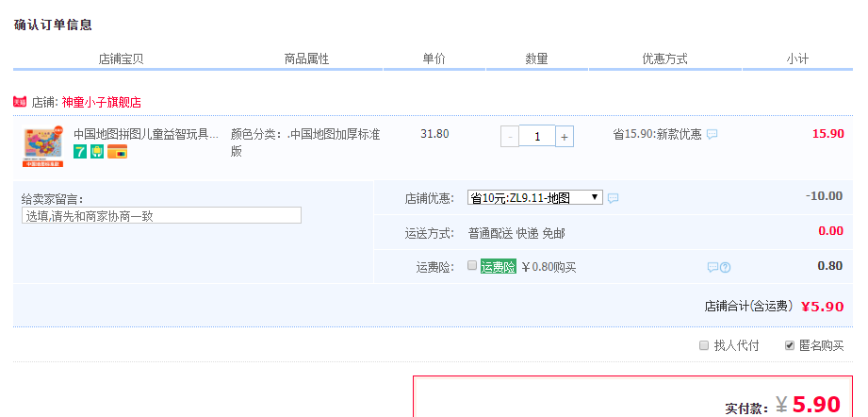Screen dimensions: 868x417
Task: Enable the 运费险 shipping insurance checkbox
Action: point(471,265)
